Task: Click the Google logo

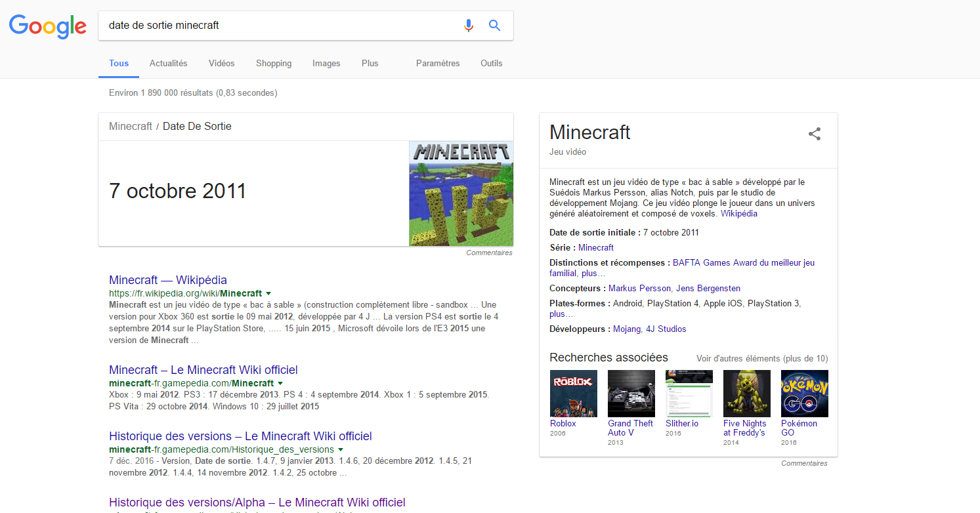Action: click(x=47, y=26)
